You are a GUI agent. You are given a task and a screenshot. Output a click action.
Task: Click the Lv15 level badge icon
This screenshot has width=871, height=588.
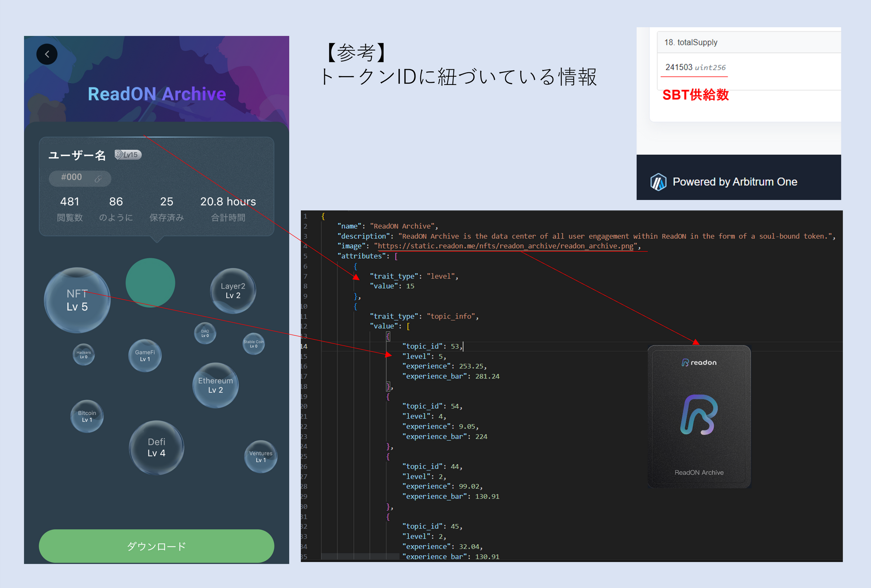[128, 155]
